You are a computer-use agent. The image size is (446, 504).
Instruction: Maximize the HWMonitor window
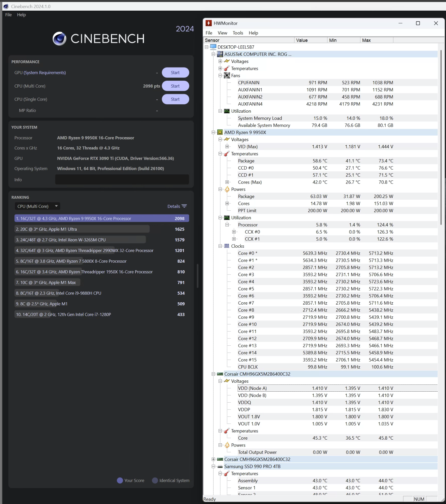(x=418, y=23)
